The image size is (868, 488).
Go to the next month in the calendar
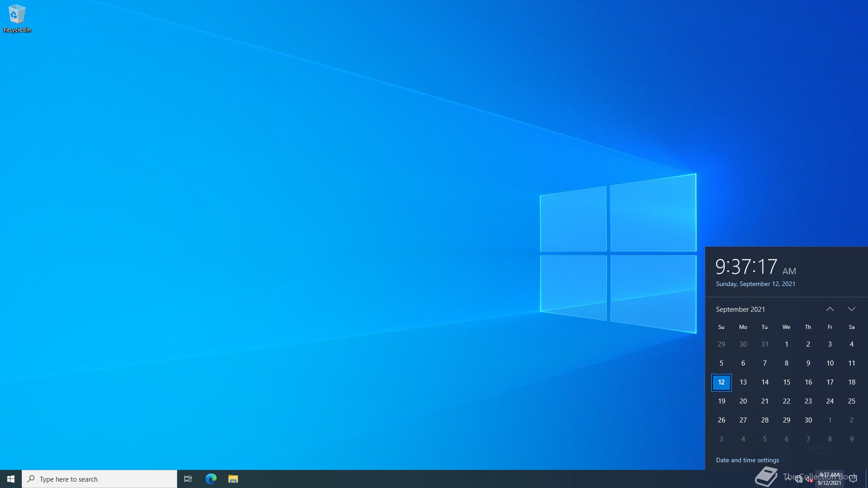coord(852,310)
